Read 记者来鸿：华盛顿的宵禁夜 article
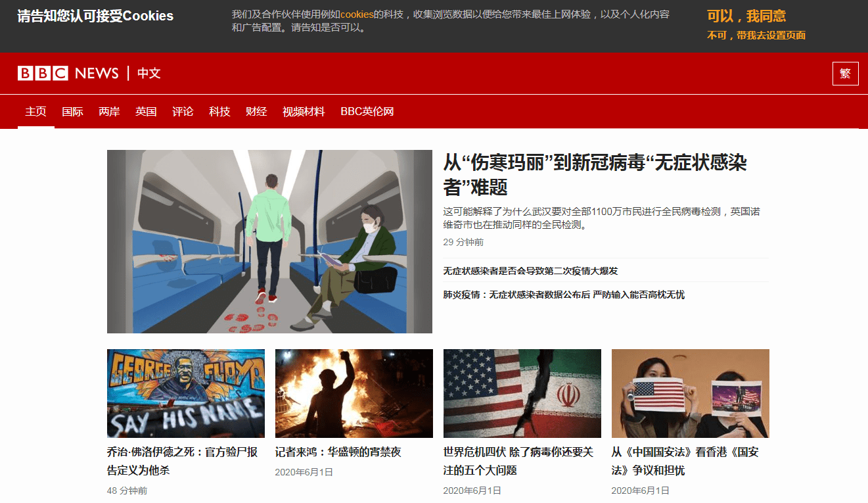The height and width of the screenshot is (503, 868). click(338, 452)
